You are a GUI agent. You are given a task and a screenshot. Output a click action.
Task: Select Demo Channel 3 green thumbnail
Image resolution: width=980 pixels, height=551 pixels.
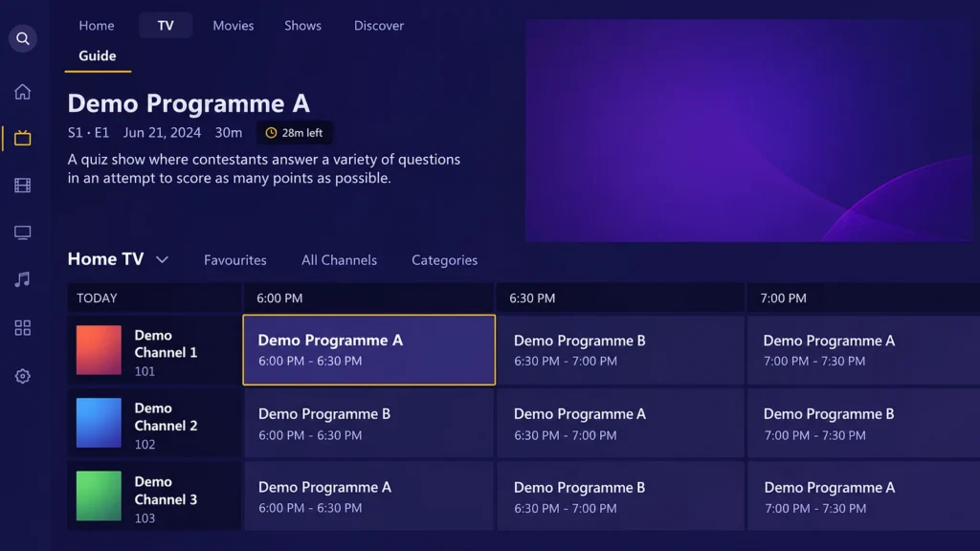coord(99,496)
